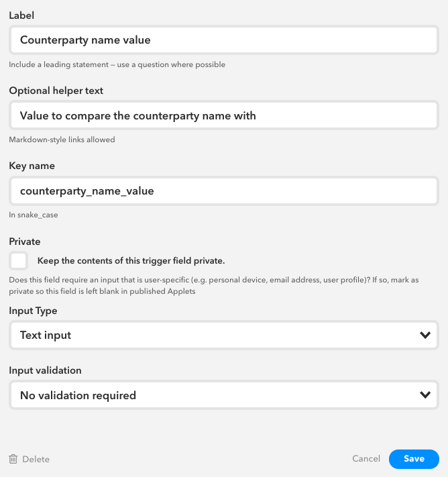
Task: Click the 'Optional helper text' heading
Action: pos(56,91)
